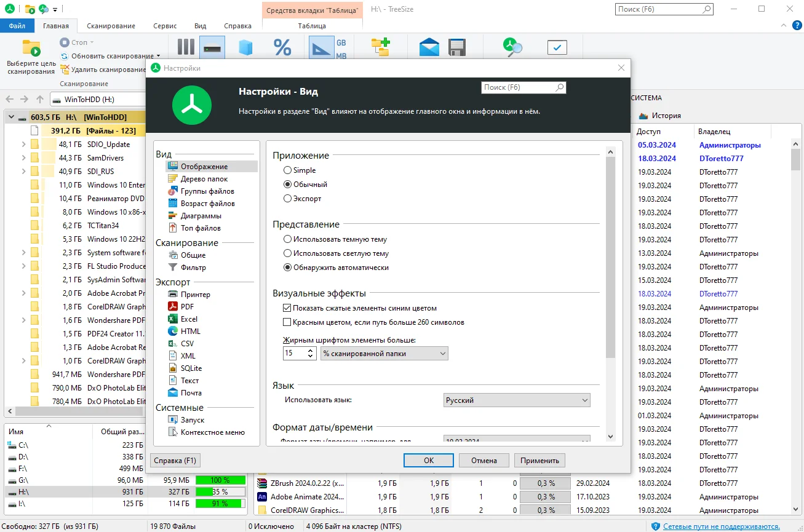Enable red color for long paths
The image size is (804, 532).
(287, 322)
